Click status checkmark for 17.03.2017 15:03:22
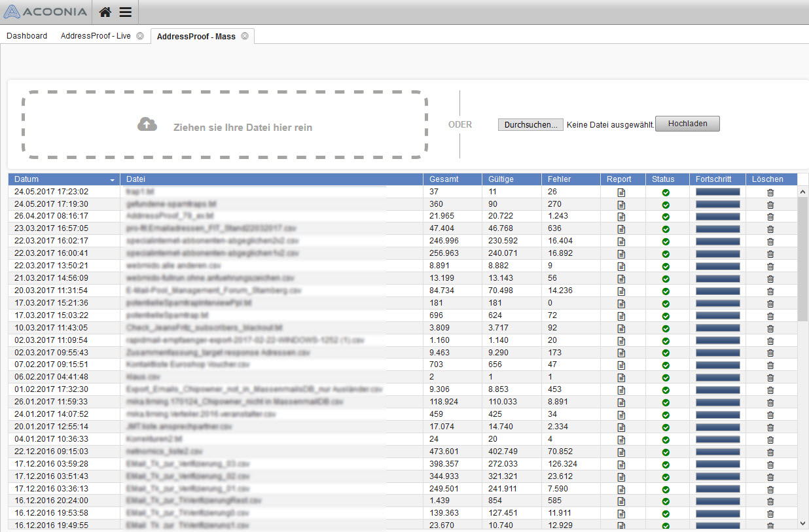Image resolution: width=809 pixels, height=532 pixels. (x=666, y=316)
